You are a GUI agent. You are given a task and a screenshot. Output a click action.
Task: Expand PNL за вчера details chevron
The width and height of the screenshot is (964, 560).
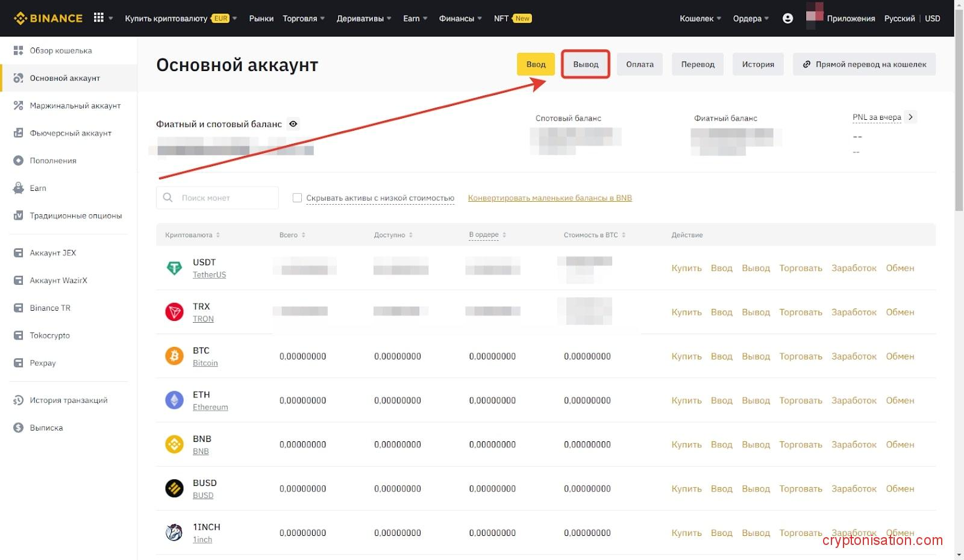(x=910, y=117)
